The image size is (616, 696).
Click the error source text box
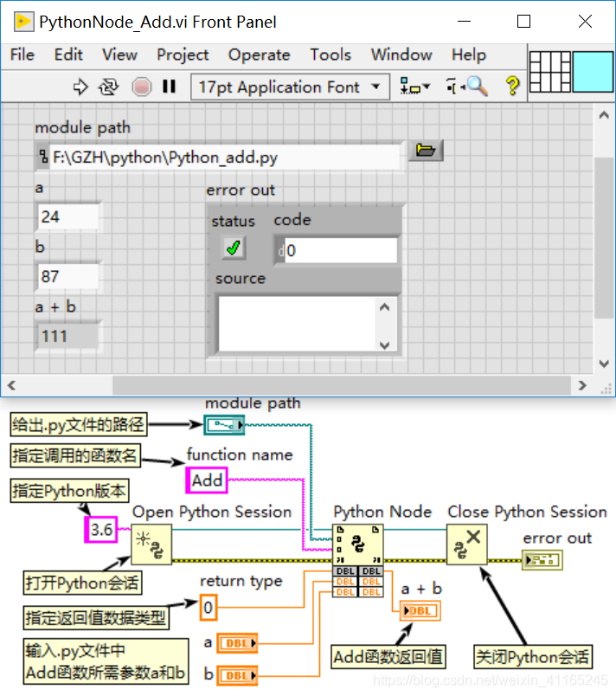296,324
